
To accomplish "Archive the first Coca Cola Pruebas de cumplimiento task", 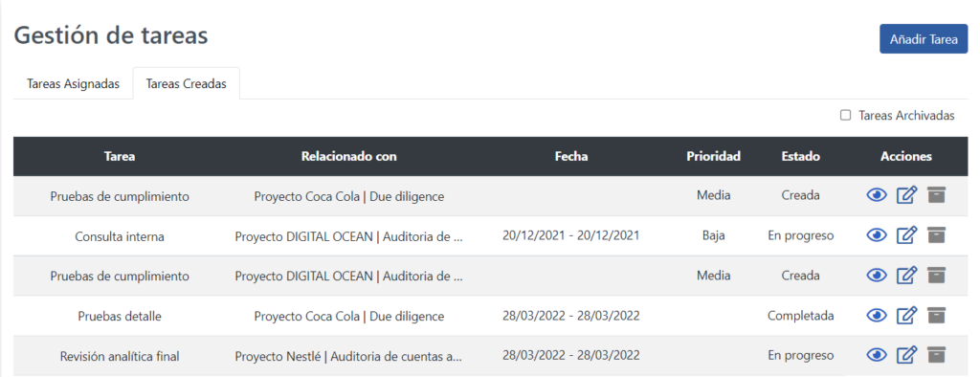I will 936,195.
